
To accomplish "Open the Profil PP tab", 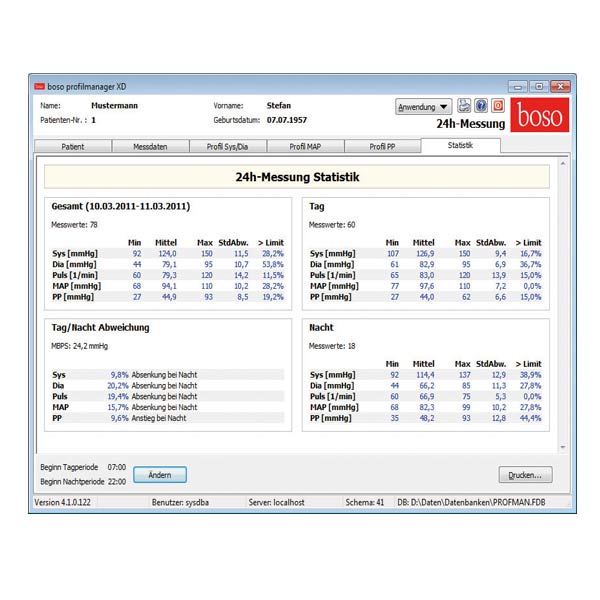I will point(382,147).
